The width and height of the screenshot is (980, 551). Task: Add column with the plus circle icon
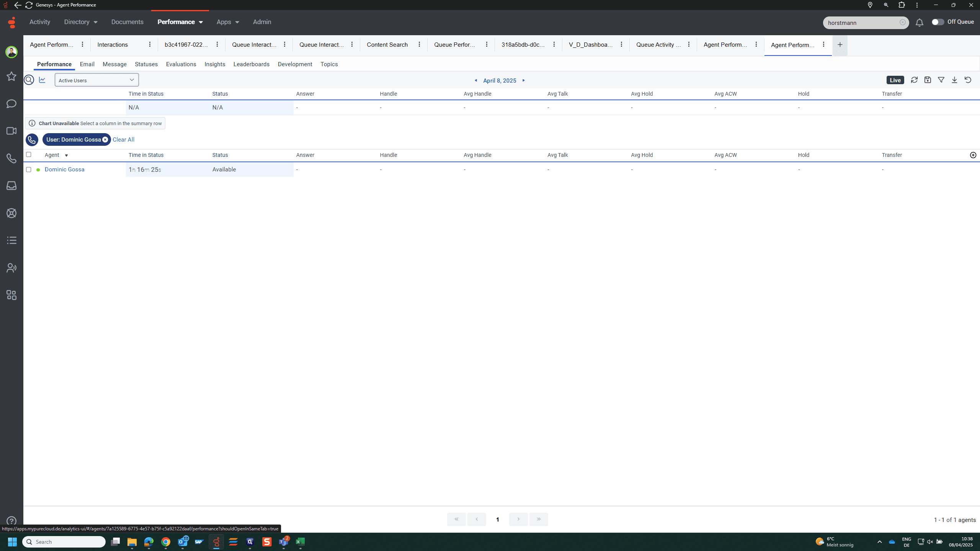[973, 155]
